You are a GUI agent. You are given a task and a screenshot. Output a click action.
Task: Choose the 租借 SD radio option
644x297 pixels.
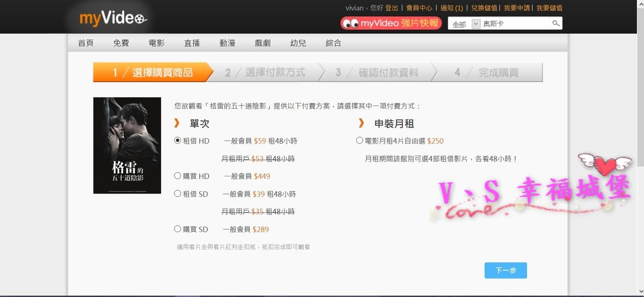point(178,194)
